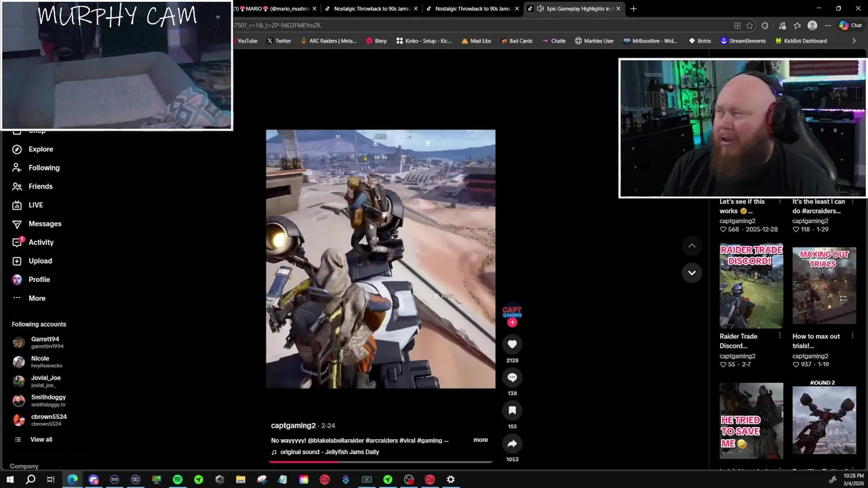The height and width of the screenshot is (488, 868).
Task: Open Activity notifications in sidebar
Action: tap(33, 242)
